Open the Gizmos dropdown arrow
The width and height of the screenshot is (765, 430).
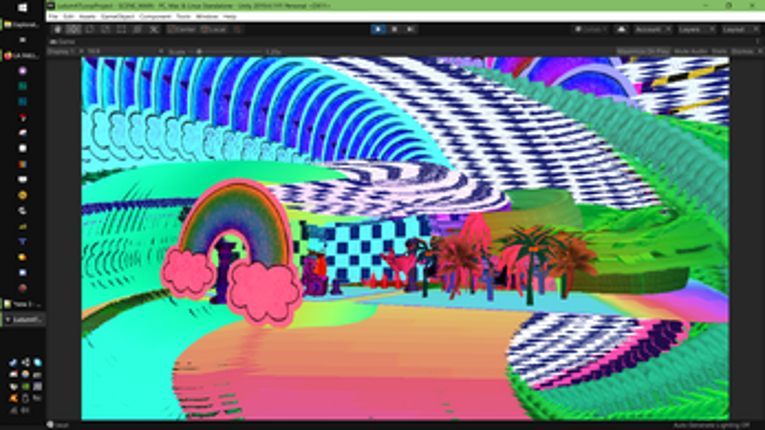759,51
